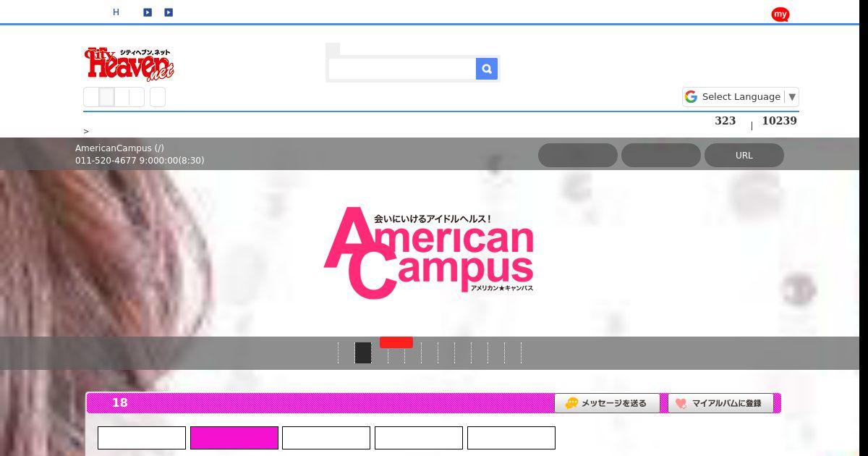868x456 pixels.
Task: Open the Google Select Language dropdown
Action: 741,97
